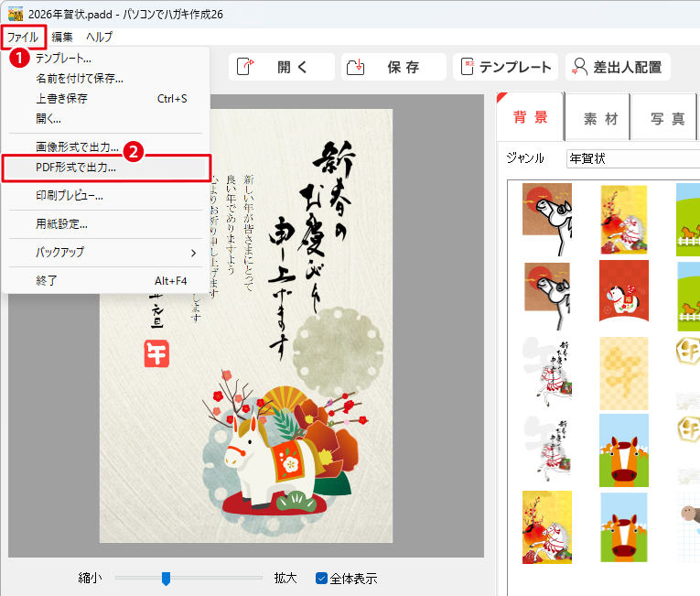Click the zoom slider handle
The image size is (700, 596).
166,578
